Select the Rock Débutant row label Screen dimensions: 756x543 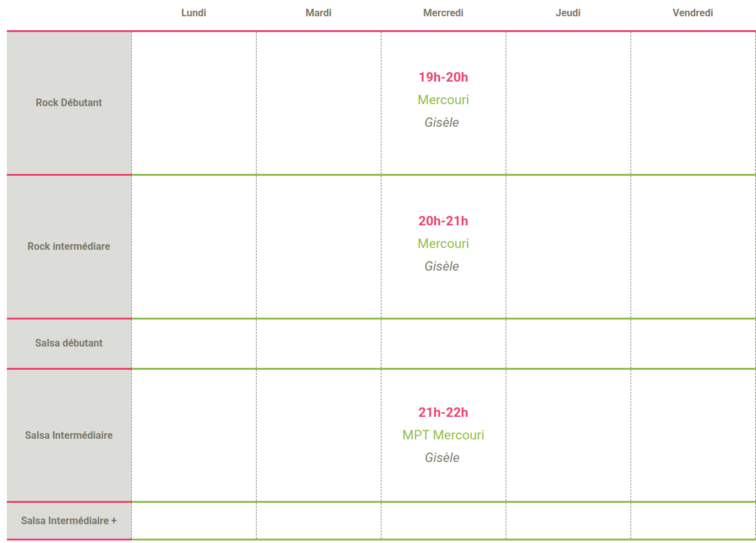pyautogui.click(x=69, y=102)
